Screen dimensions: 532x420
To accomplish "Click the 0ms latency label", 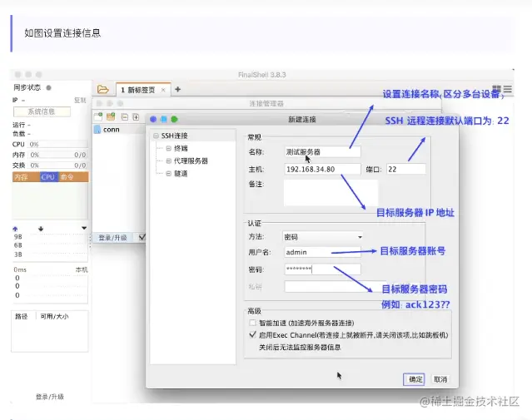I will point(20,269).
